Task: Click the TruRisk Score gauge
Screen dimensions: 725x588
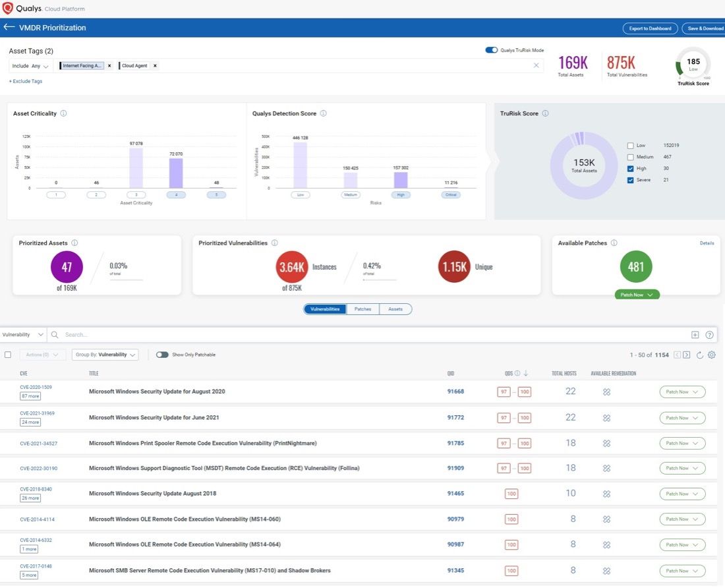Action: pyautogui.click(x=693, y=63)
